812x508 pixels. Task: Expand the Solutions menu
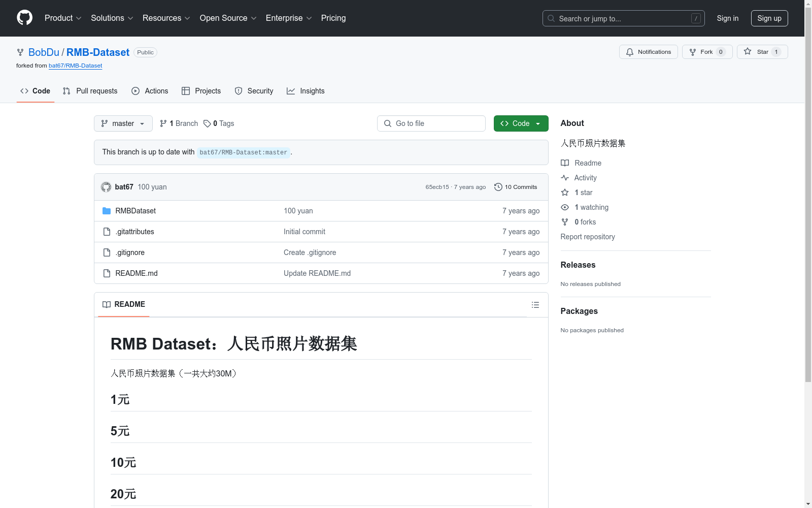click(x=112, y=18)
